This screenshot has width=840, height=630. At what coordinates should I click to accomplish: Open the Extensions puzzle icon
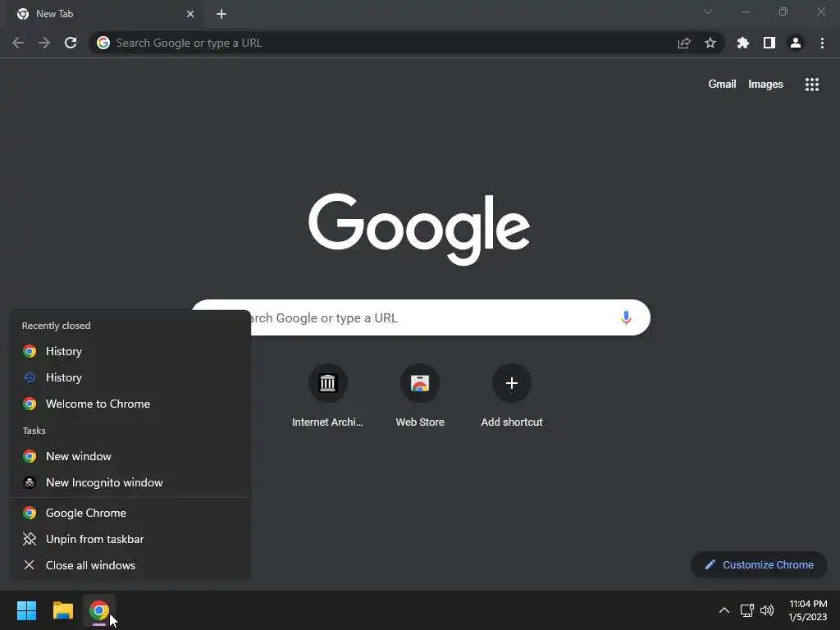click(743, 43)
